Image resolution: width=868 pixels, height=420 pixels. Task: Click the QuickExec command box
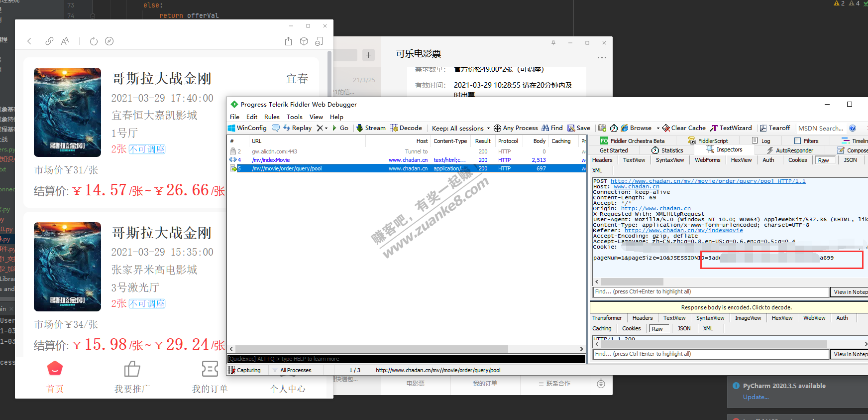(406, 359)
